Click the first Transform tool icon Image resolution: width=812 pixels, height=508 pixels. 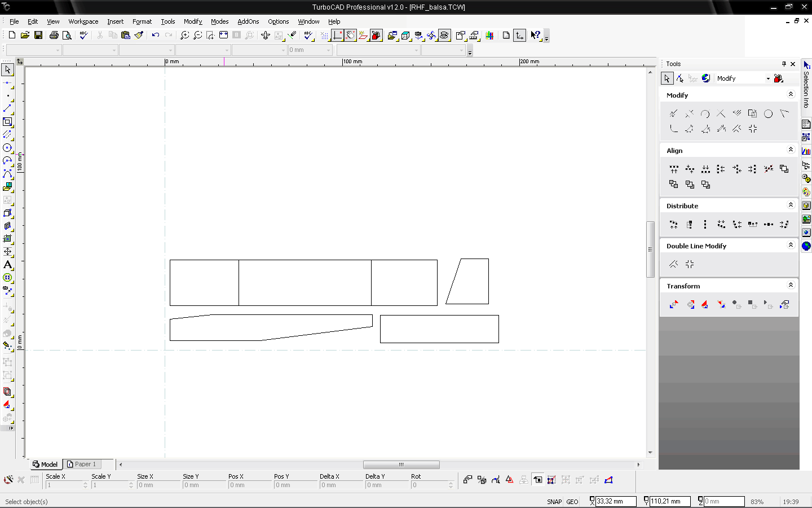tap(674, 304)
